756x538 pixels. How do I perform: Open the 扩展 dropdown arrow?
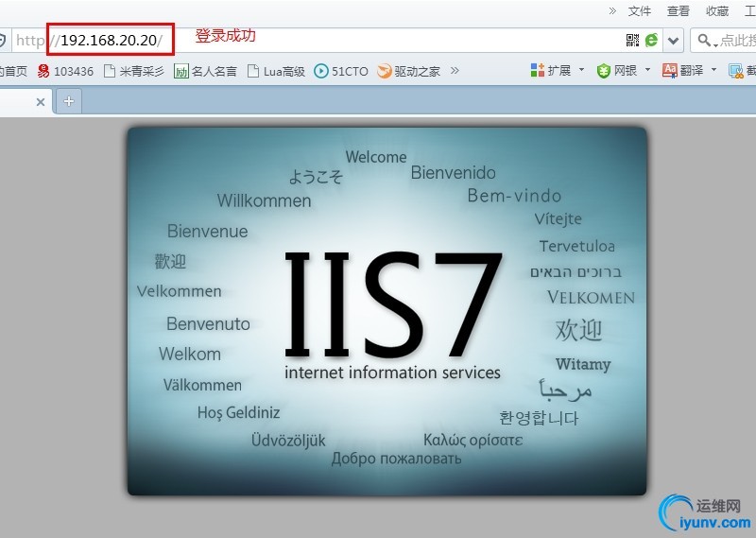pyautogui.click(x=581, y=70)
